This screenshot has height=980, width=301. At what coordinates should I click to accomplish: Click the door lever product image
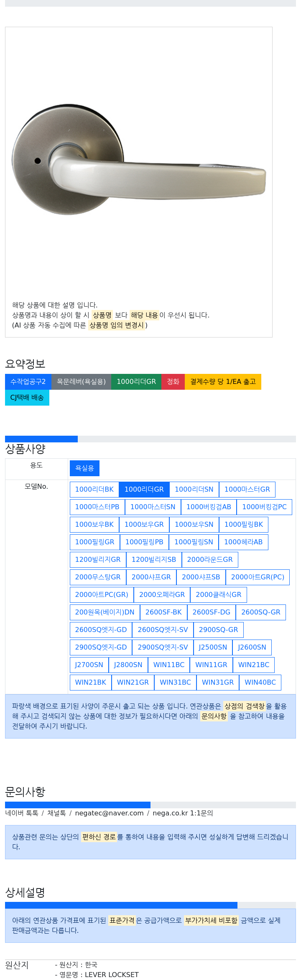click(138, 159)
